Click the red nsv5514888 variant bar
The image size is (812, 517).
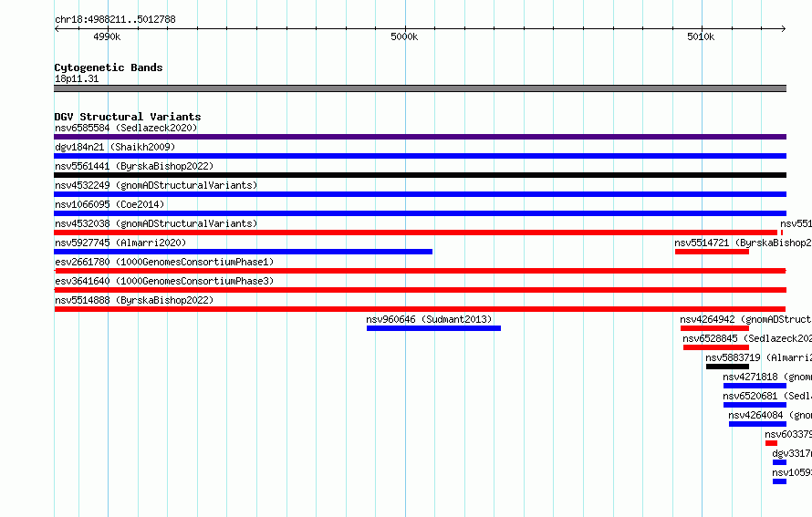pos(420,309)
